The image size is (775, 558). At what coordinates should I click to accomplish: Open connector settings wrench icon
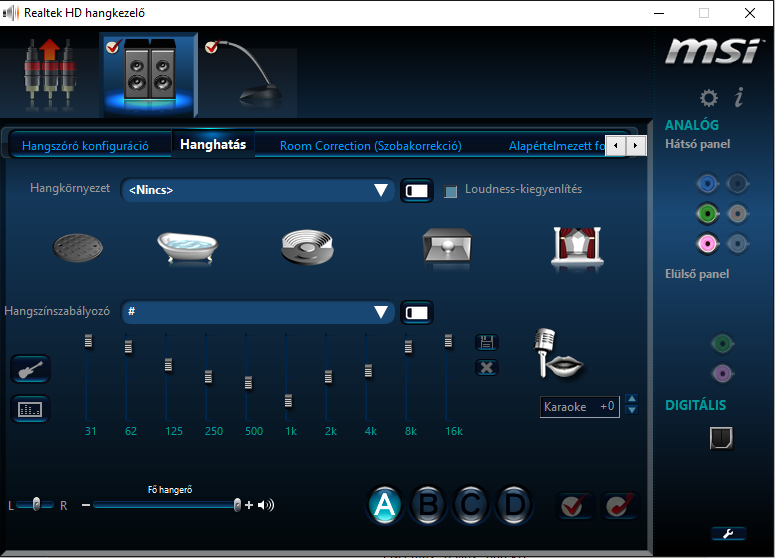click(x=729, y=533)
